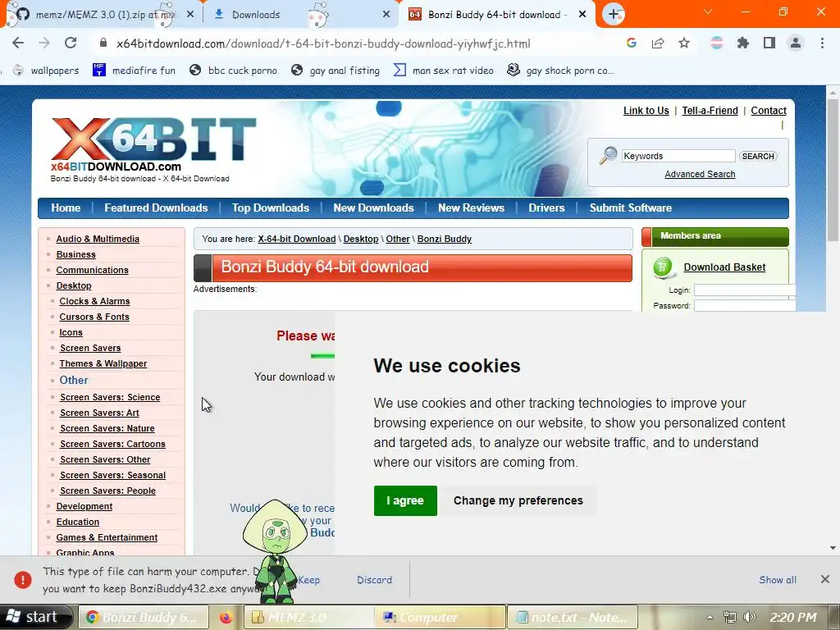This screenshot has height=630, width=840.
Task: Discard the BonziBuddy432.exe download
Action: (374, 580)
